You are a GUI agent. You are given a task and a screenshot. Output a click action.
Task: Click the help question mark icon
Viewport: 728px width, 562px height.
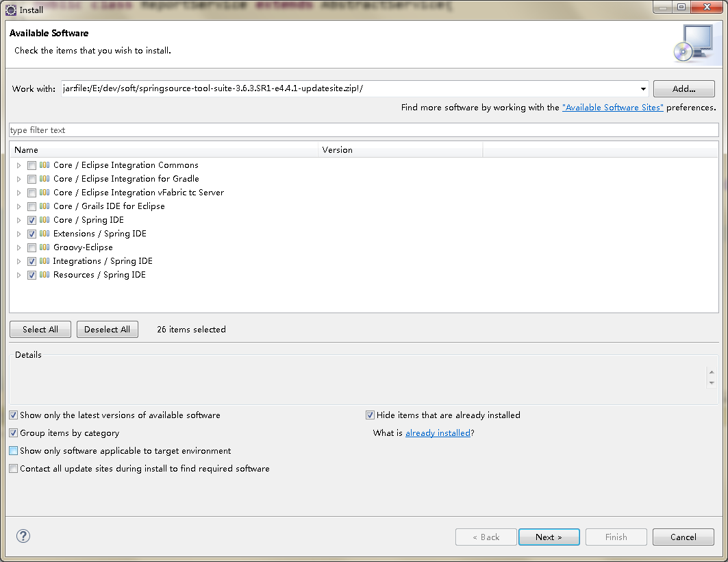coord(23,536)
